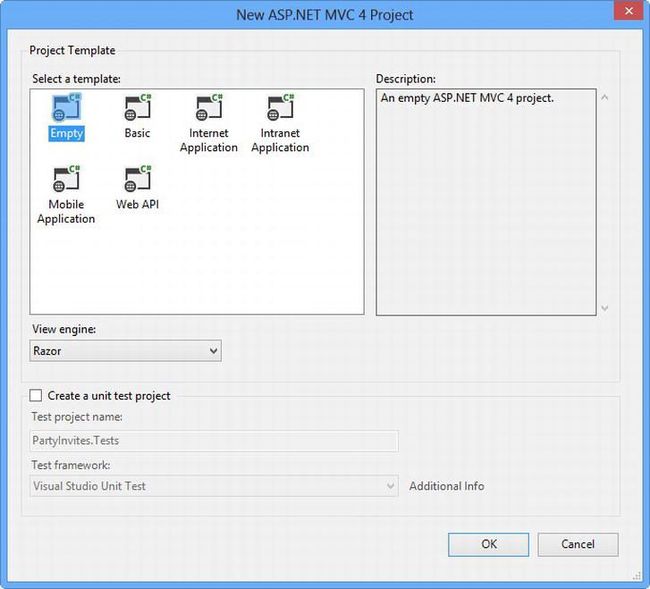Click the 'Internet Application' label text
The width and height of the screenshot is (650, 589).
[209, 140]
